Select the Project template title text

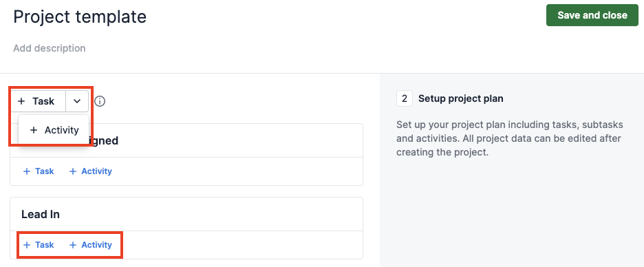(x=80, y=17)
